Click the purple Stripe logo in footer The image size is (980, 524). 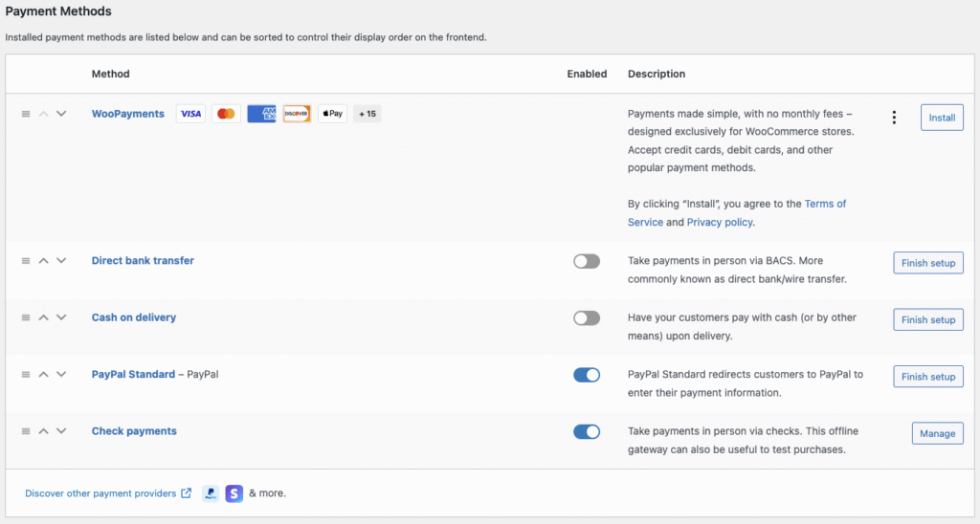tap(234, 493)
